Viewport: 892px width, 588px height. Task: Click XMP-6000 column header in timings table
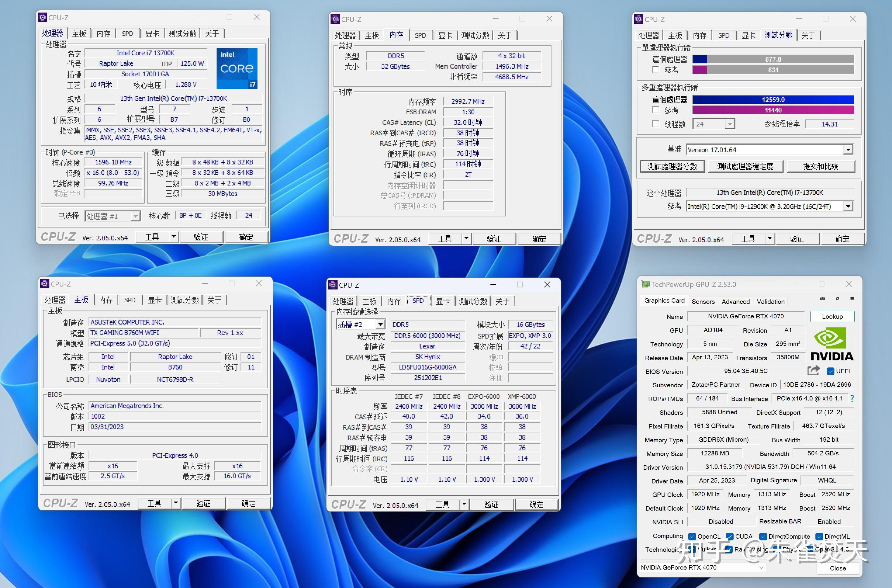(522, 396)
